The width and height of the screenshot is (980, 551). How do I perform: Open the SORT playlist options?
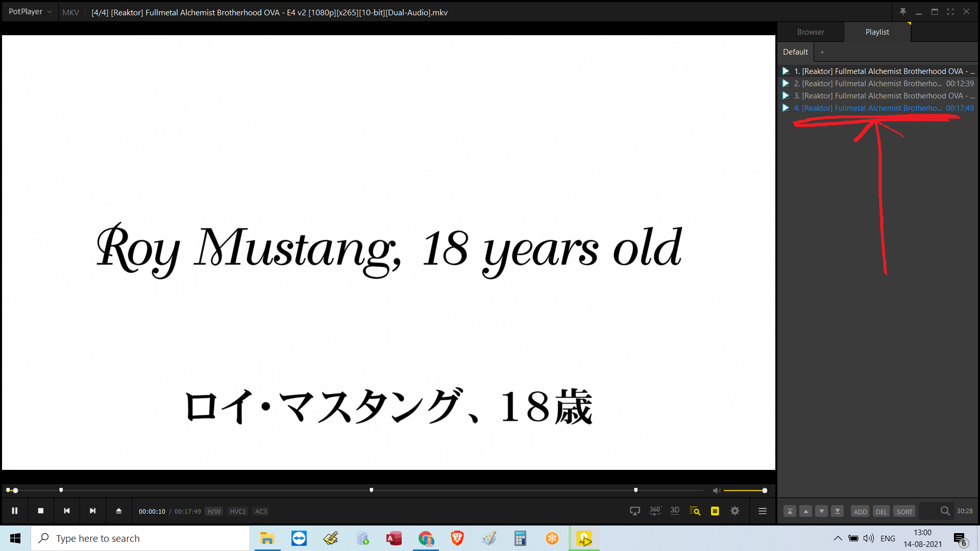(904, 512)
